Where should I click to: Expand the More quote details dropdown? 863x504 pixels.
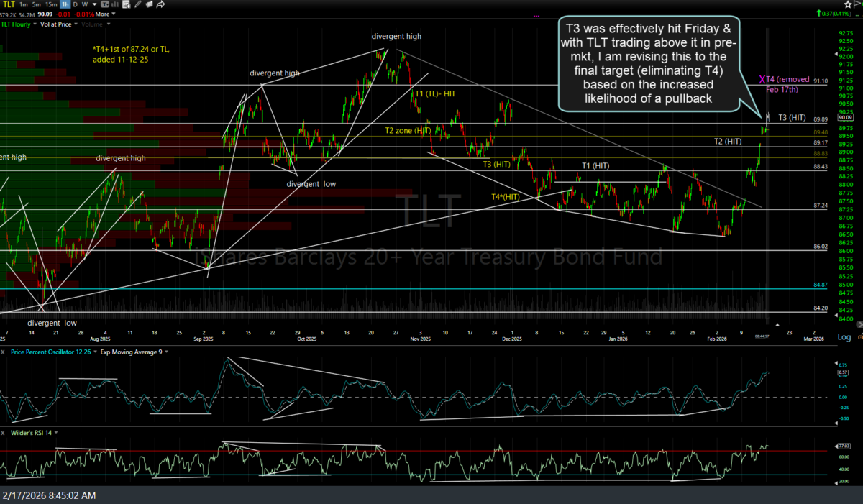pyautogui.click(x=104, y=14)
